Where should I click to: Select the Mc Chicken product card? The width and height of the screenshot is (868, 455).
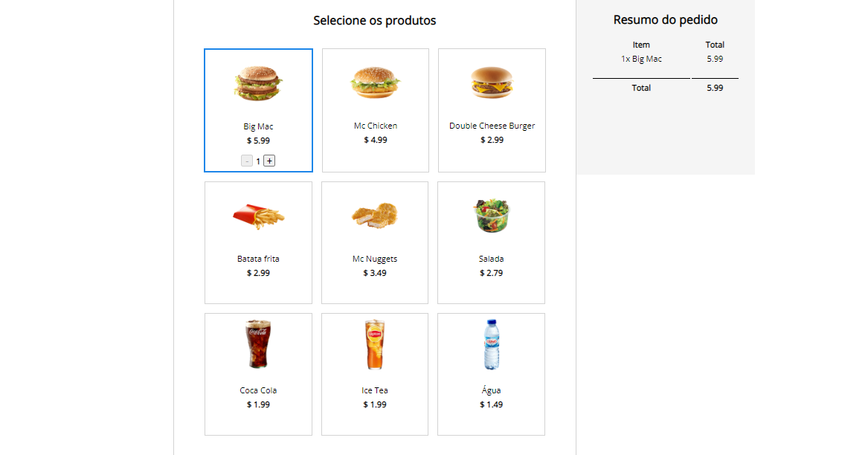[375, 110]
